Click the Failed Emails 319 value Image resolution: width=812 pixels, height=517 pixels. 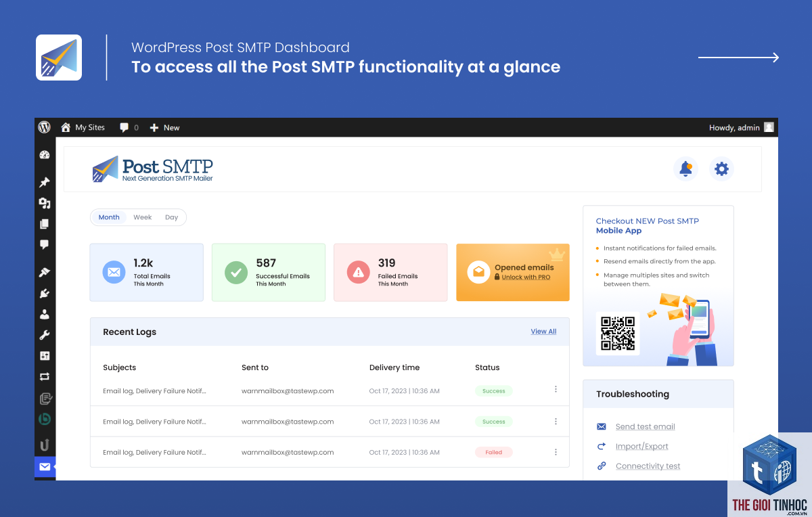pos(386,263)
